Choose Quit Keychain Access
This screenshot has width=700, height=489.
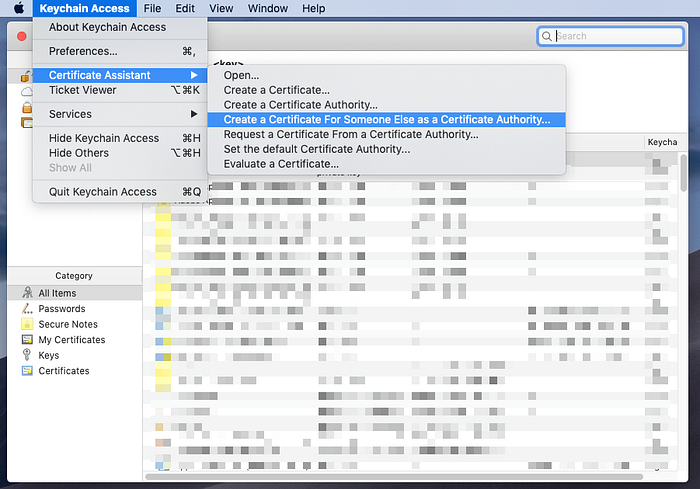click(x=120, y=192)
